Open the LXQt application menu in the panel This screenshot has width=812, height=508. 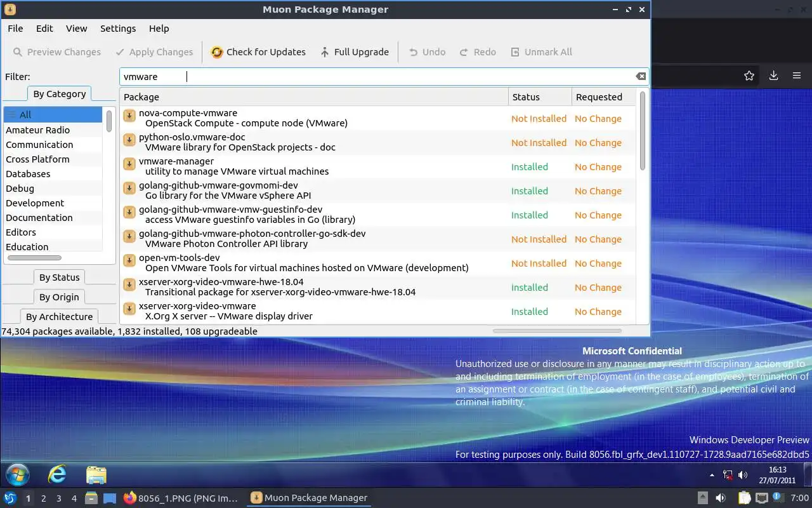10,498
